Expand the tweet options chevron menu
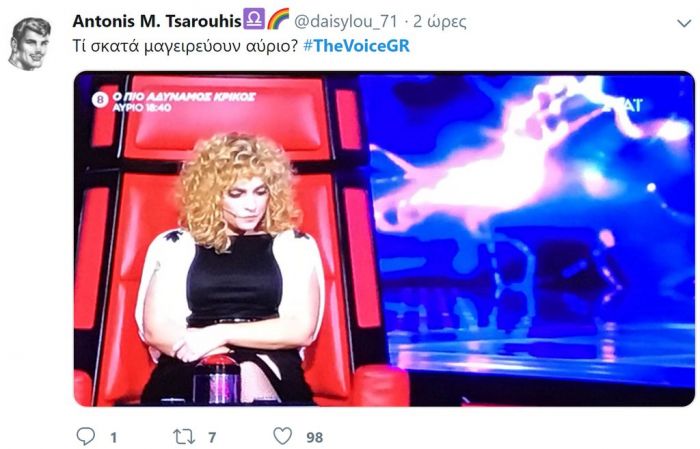The image size is (700, 449). coord(683,23)
